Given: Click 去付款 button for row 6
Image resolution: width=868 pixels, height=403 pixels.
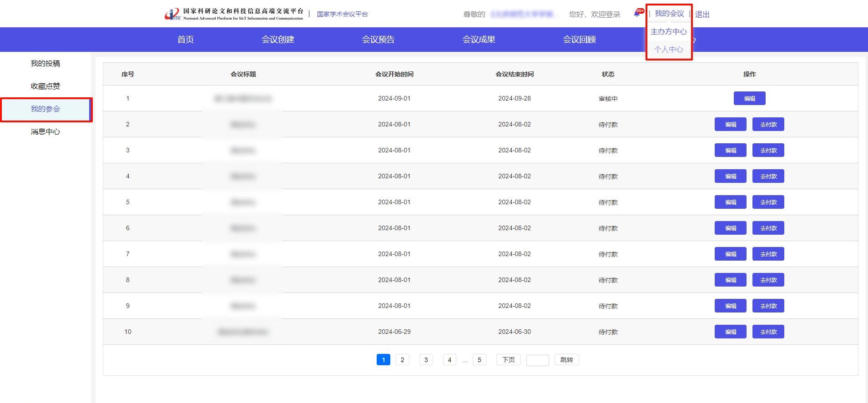Looking at the screenshot, I should coord(768,228).
